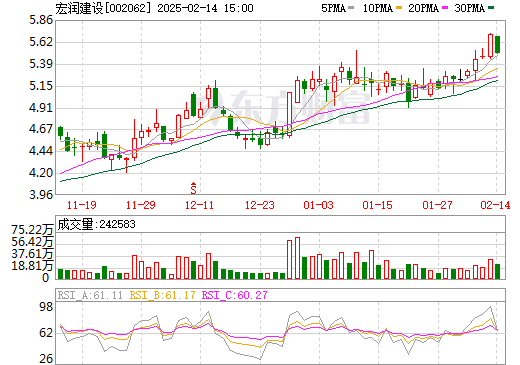Click the 5.86 price axis label

(41, 20)
